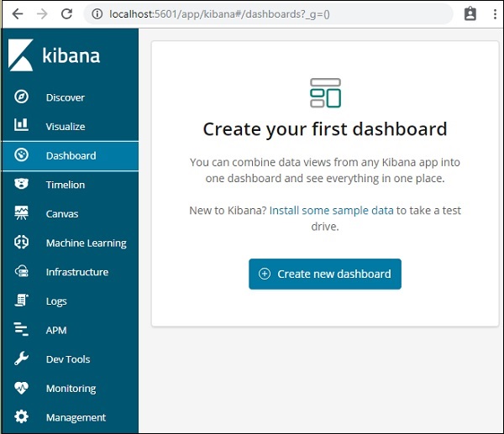The width and height of the screenshot is (504, 434).
Task: Select Dashboard in the sidebar
Action: coord(70,155)
